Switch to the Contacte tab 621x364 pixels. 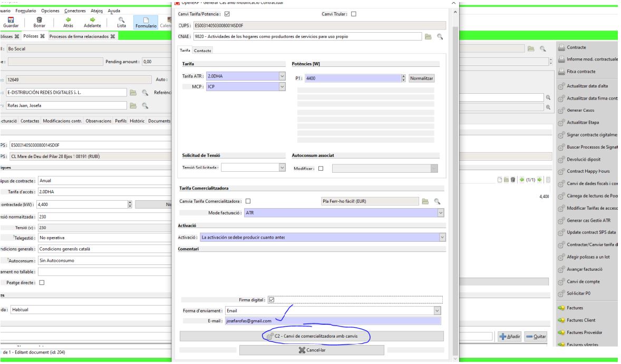[x=202, y=50]
